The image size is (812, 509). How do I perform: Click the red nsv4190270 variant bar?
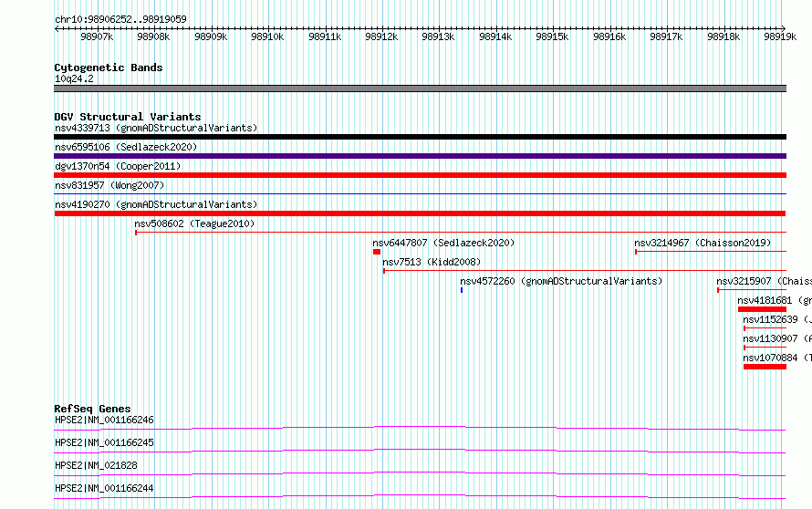(420, 213)
